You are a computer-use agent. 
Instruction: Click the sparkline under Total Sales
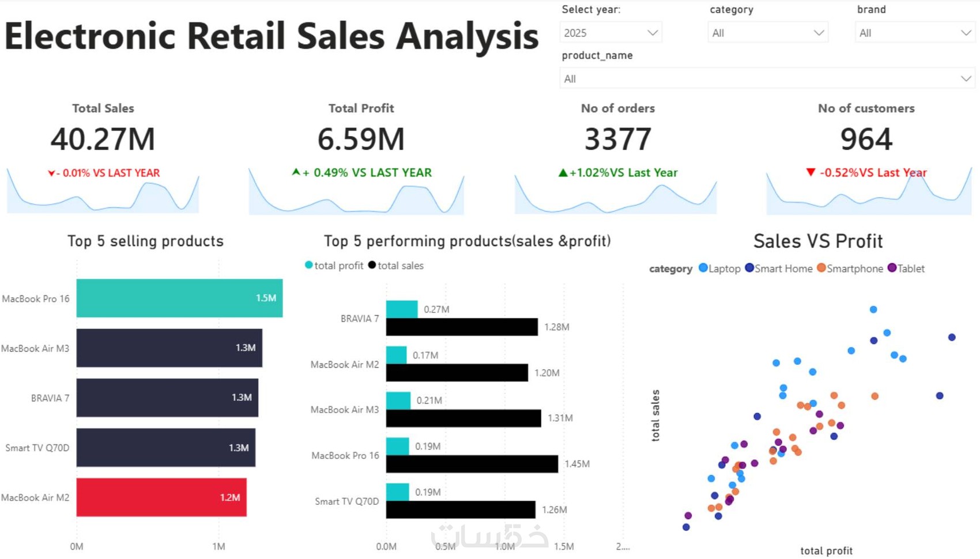[x=103, y=192]
